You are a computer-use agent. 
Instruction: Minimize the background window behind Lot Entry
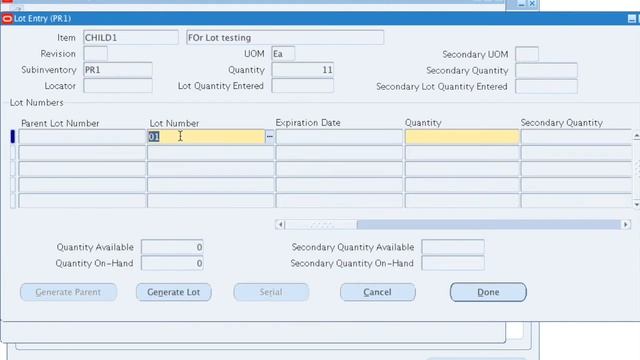point(522,4)
